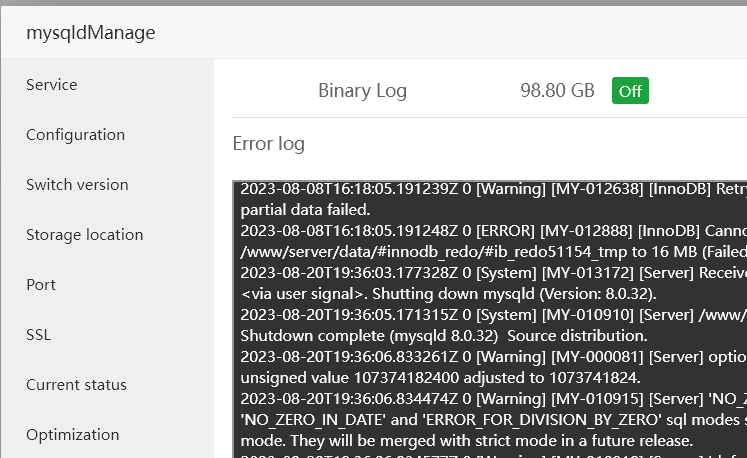The height and width of the screenshot is (458, 747).
Task: Click the "partial data failed." log line
Action: tap(306, 210)
